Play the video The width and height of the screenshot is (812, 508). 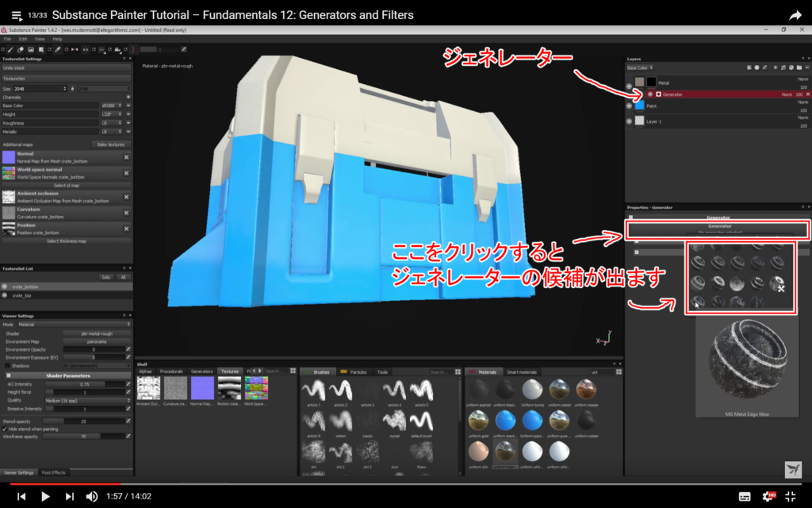point(45,497)
